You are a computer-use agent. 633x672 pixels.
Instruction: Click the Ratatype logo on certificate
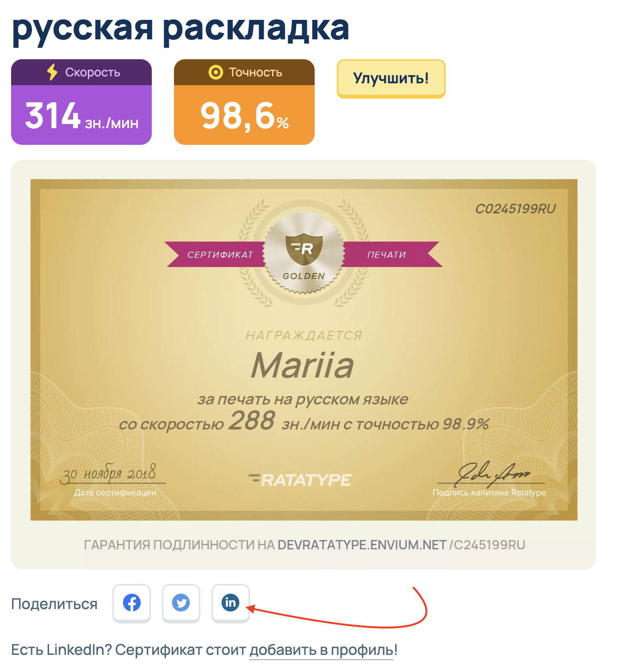[300, 480]
